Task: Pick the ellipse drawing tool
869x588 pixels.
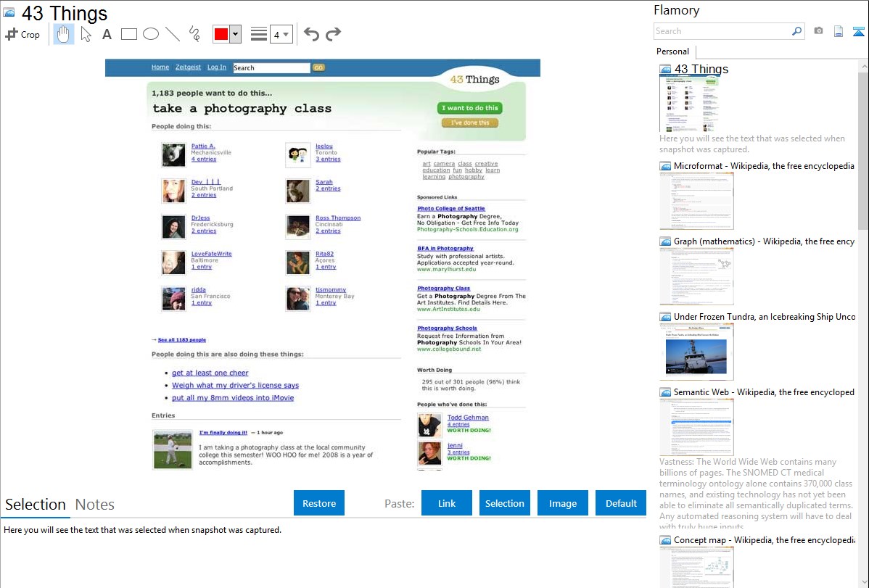Action: (151, 34)
